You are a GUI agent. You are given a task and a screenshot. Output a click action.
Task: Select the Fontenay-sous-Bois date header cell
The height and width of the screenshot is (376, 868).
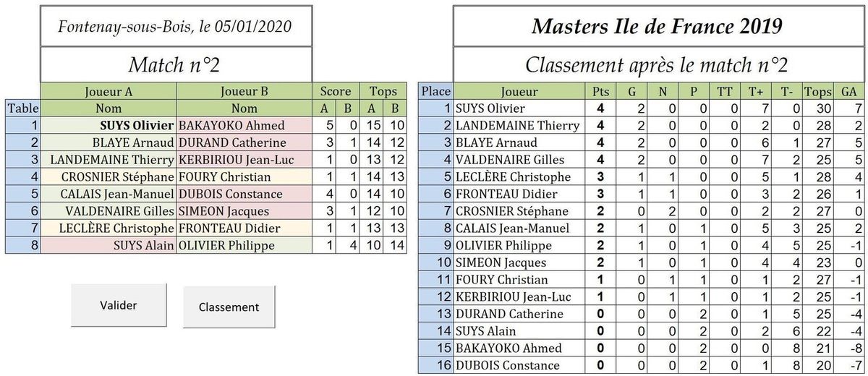176,26
